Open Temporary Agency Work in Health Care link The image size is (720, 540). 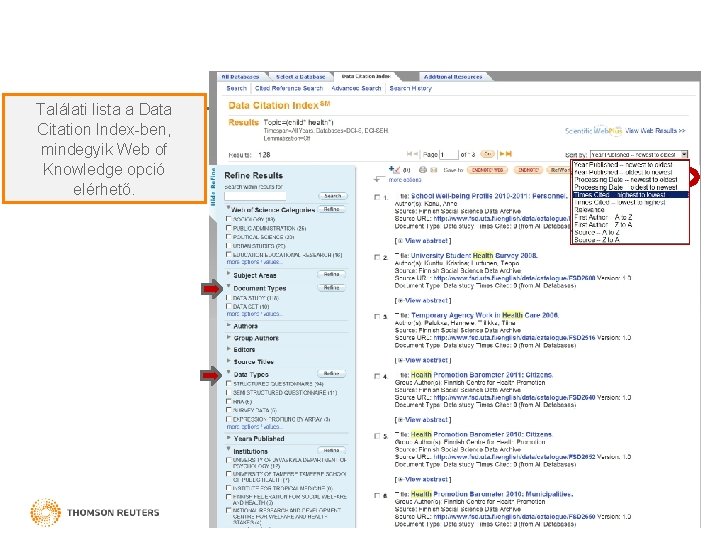click(485, 315)
